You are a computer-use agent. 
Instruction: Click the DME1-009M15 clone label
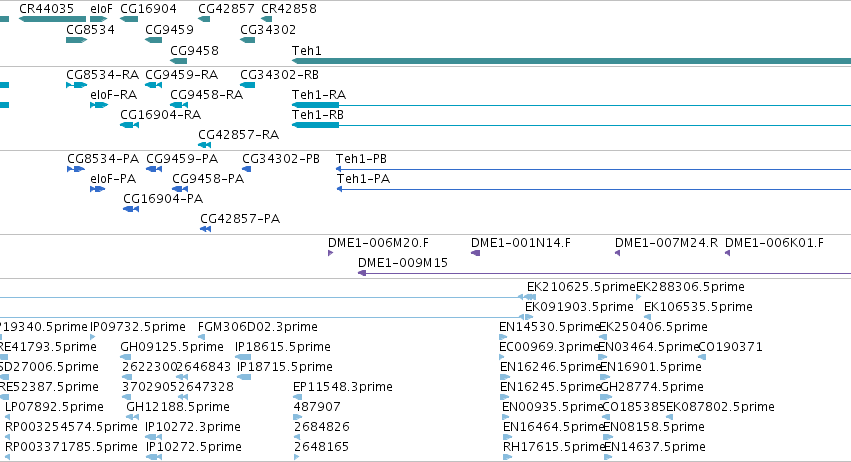coord(403,263)
